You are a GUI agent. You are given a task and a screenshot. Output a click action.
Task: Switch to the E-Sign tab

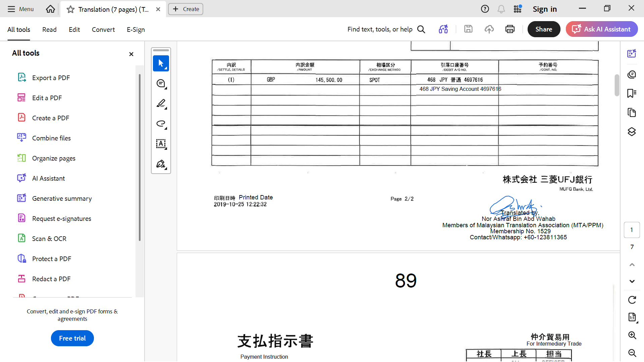point(136,29)
